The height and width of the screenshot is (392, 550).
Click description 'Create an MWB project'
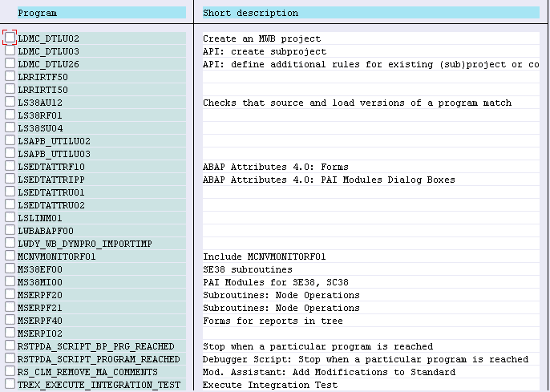tap(261, 38)
